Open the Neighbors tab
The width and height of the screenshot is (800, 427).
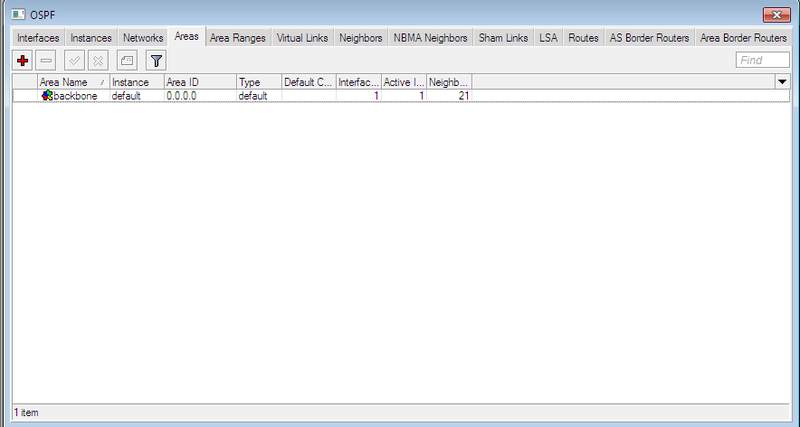(x=361, y=38)
